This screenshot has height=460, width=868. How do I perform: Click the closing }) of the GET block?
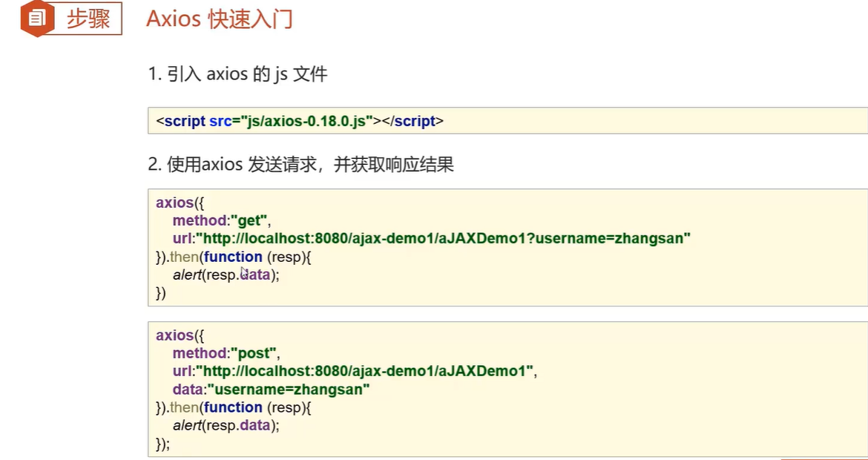(x=161, y=293)
